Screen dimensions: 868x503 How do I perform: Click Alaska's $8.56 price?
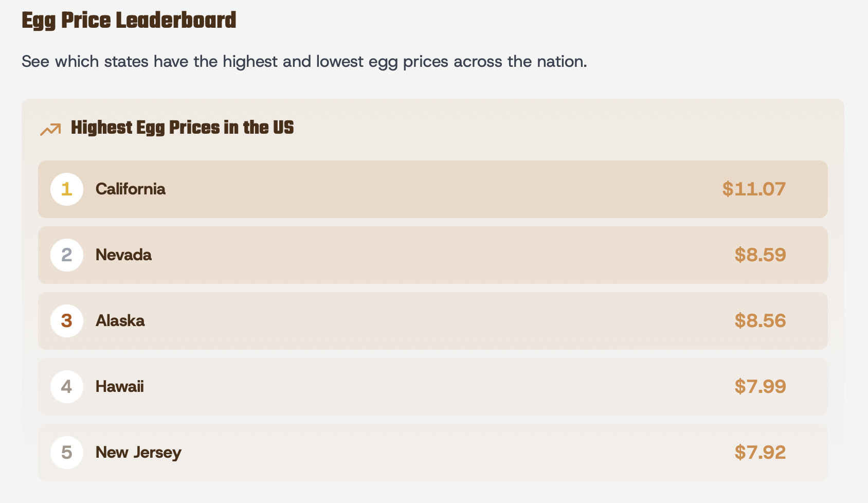click(x=760, y=321)
